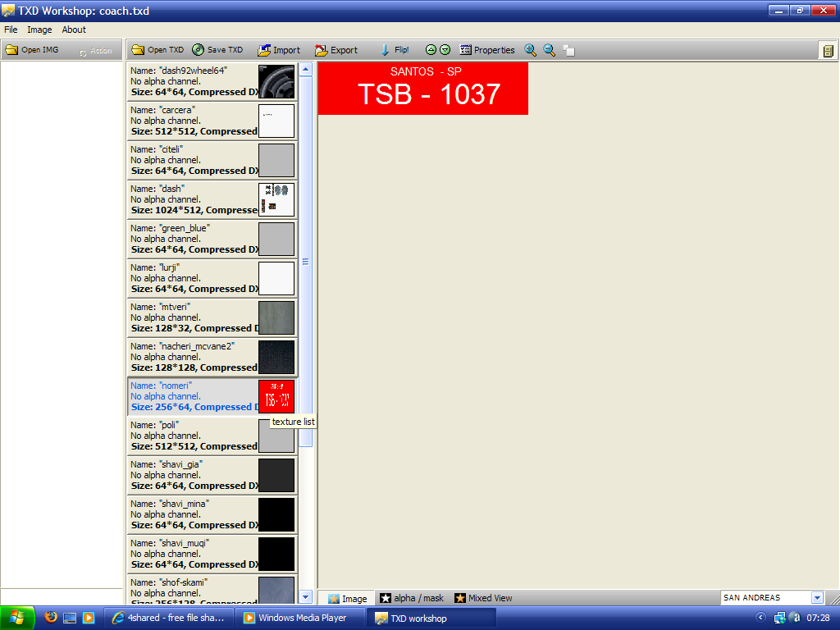Select the "shavi_muqi" texture entry
Viewport: 840px width, 630px height.
point(212,554)
